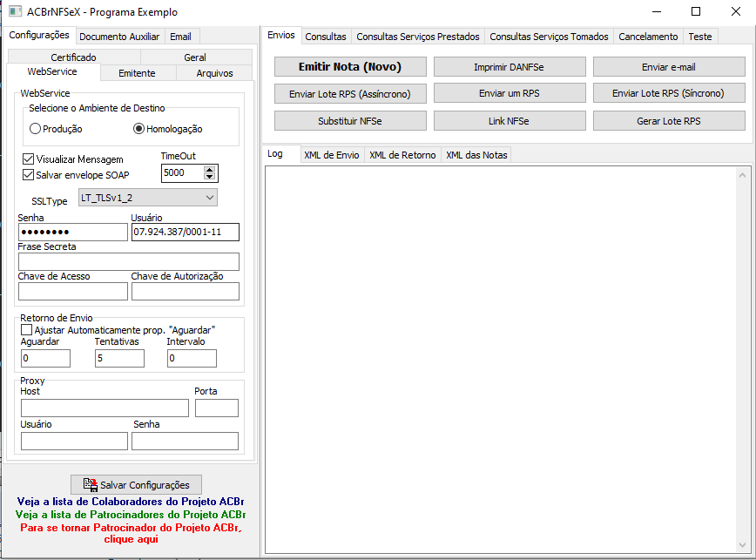The width and height of the screenshot is (756, 560).
Task: Click Gerar Lote RPS button
Action: [669, 120]
